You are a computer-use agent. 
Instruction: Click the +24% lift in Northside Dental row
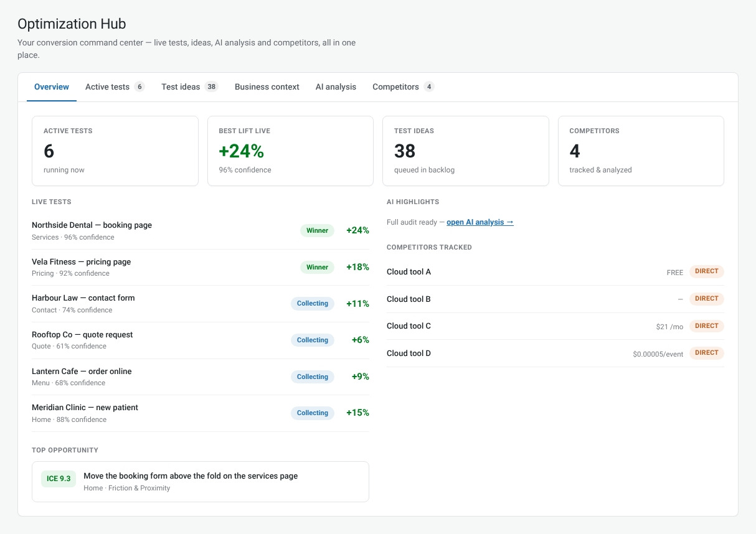point(357,231)
